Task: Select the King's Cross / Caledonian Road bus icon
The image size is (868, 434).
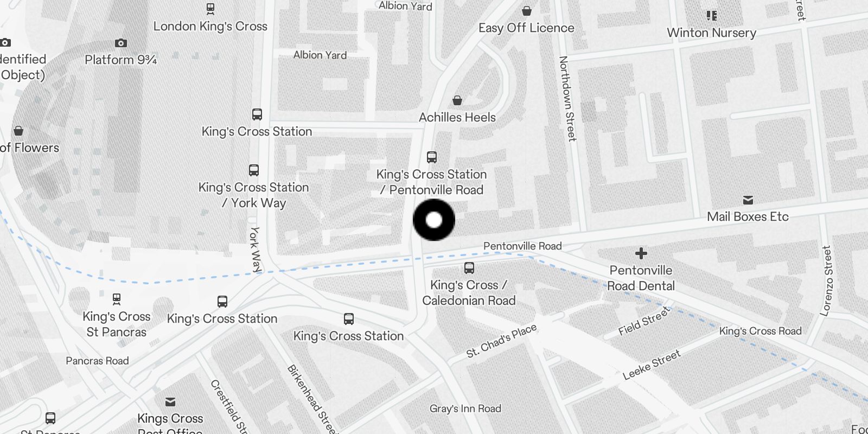Action: (469, 268)
